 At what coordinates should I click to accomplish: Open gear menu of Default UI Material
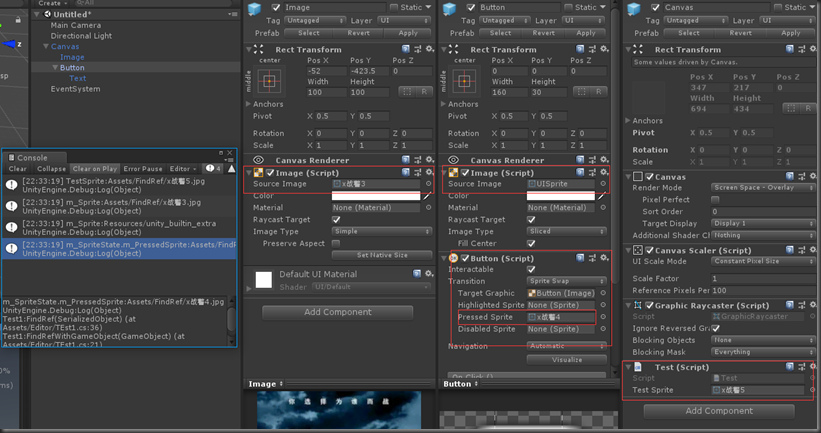tap(429, 273)
